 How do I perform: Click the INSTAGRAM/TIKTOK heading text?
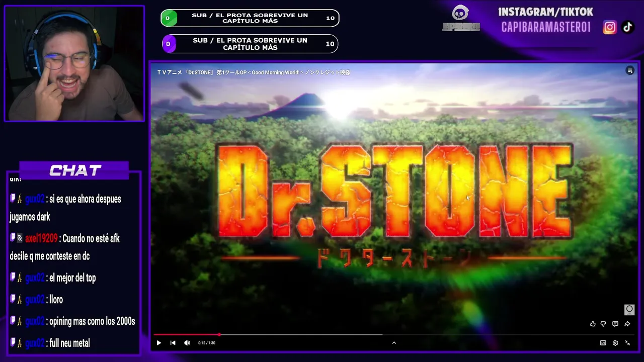pos(546,12)
